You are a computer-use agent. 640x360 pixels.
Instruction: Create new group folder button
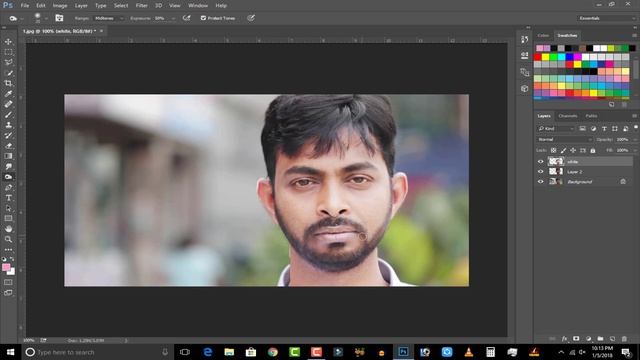tap(600, 339)
